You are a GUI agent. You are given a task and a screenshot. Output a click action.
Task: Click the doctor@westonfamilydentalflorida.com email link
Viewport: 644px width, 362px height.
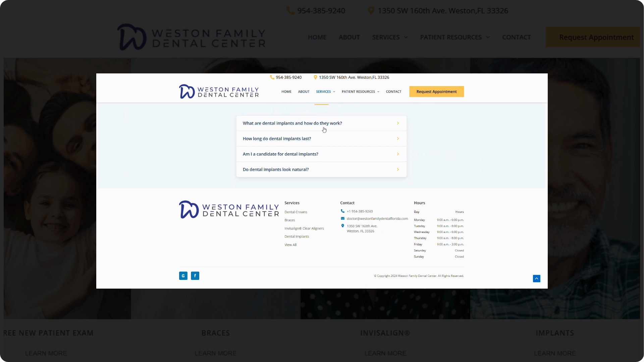pyautogui.click(x=377, y=219)
